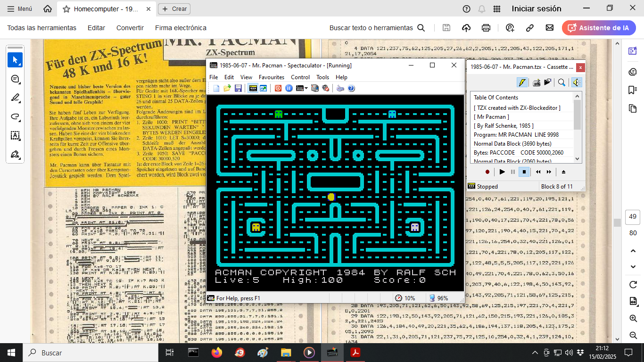The width and height of the screenshot is (644, 362).
Task: Click Buscar texto o herramientas search
Action: click(x=377, y=28)
